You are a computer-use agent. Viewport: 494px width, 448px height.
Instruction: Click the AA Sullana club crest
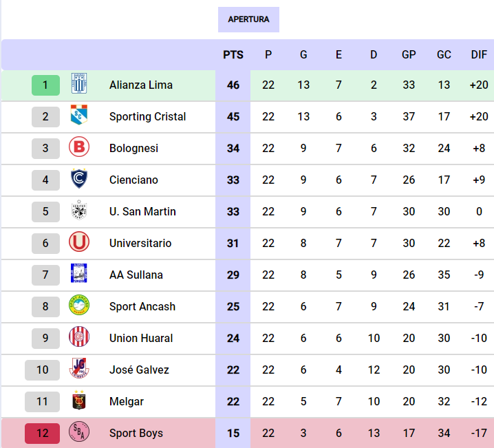coord(79,275)
